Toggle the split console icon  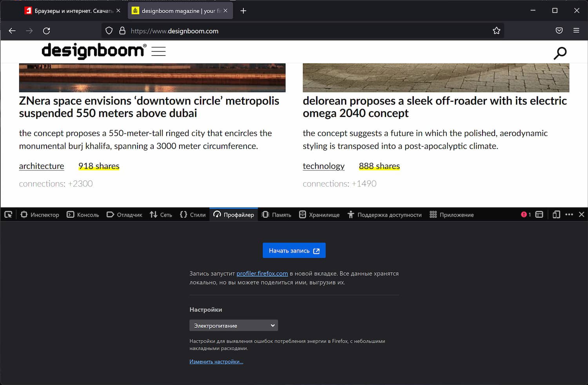(x=539, y=215)
